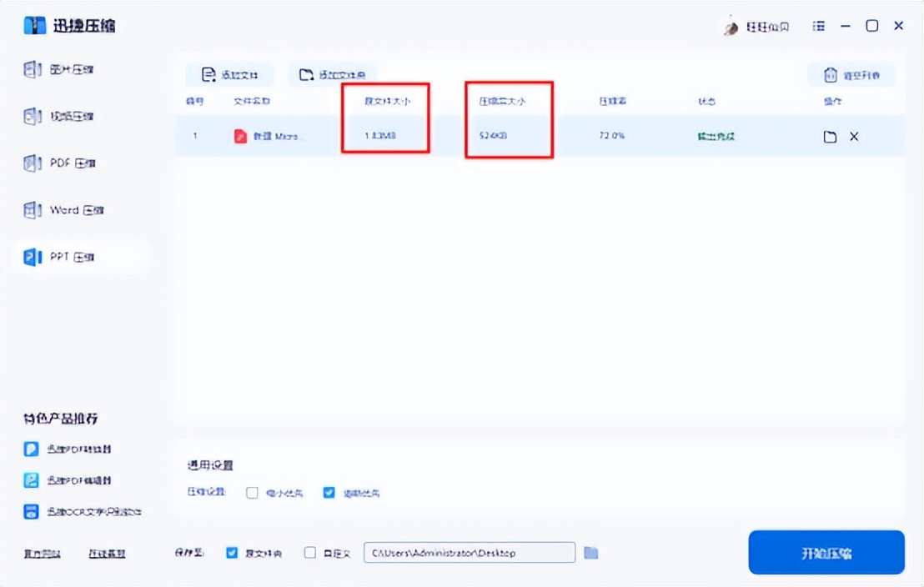Click the clear list trash button

[851, 75]
